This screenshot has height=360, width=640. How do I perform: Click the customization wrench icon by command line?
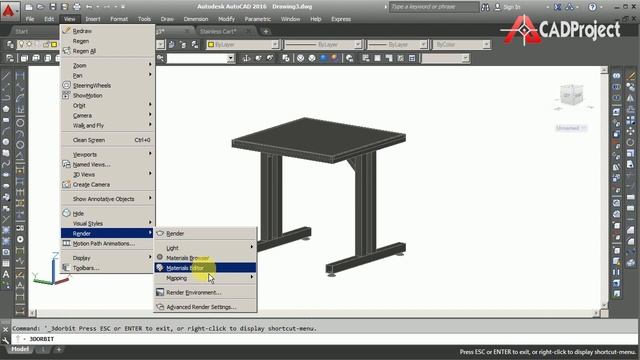coord(5,339)
